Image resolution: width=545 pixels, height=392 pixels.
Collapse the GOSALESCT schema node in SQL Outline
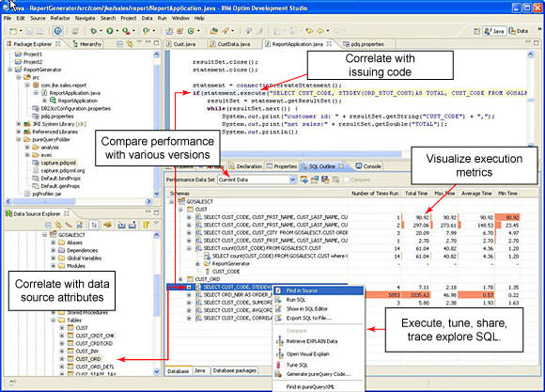(171, 202)
